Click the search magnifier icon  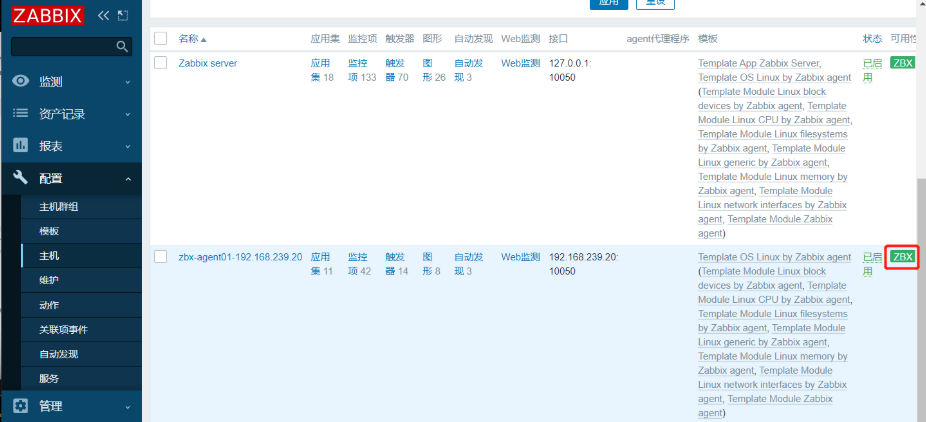click(x=122, y=46)
